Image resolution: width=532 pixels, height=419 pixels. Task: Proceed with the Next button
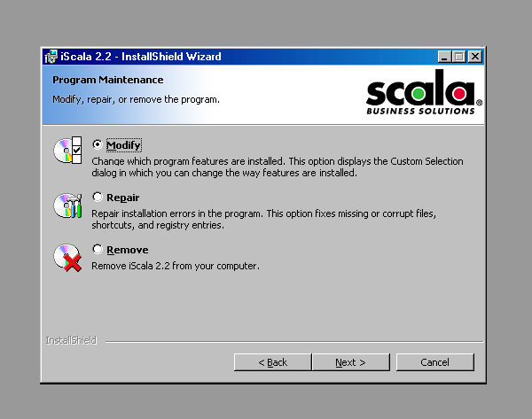[x=350, y=362]
